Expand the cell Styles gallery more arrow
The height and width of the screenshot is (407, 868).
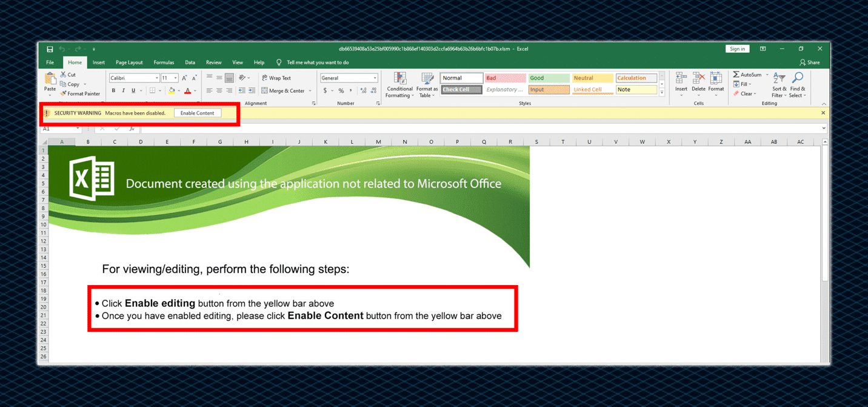(662, 93)
